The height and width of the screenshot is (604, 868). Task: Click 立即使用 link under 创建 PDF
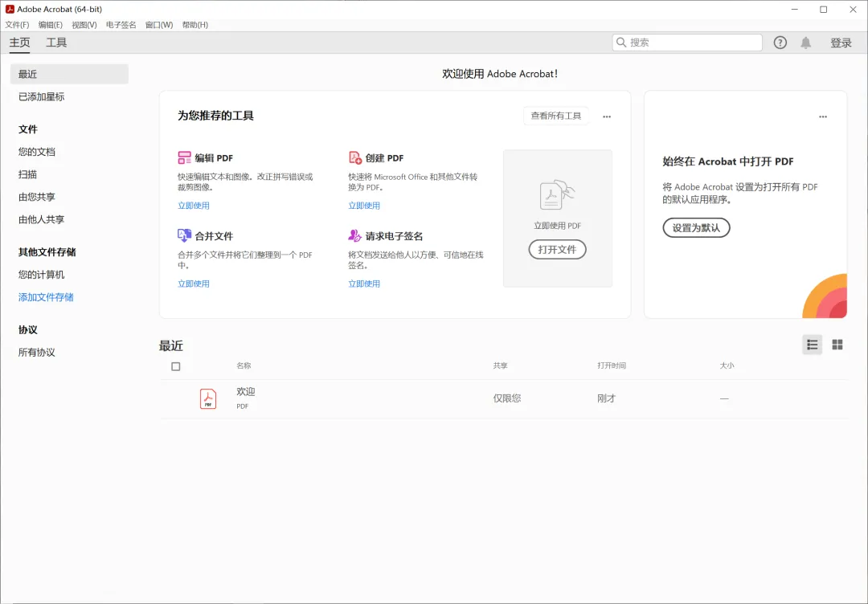click(x=364, y=206)
